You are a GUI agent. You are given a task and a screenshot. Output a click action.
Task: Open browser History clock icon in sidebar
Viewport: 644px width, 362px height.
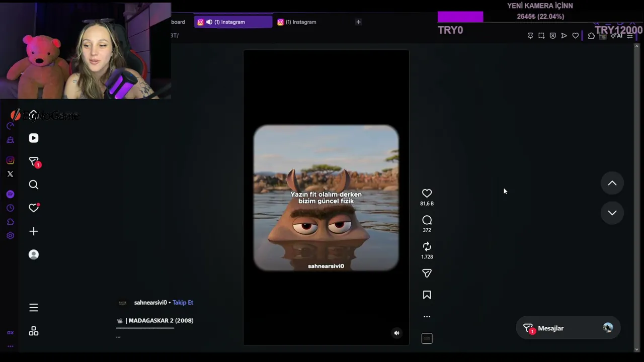point(10,208)
